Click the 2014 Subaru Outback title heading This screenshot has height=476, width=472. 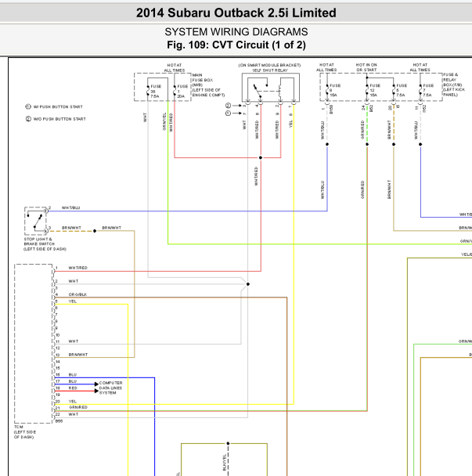236,13
